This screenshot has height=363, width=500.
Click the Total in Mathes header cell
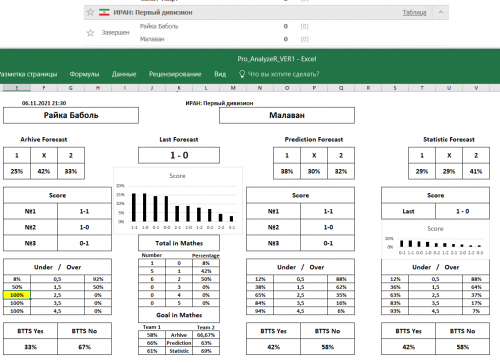pyautogui.click(x=179, y=243)
